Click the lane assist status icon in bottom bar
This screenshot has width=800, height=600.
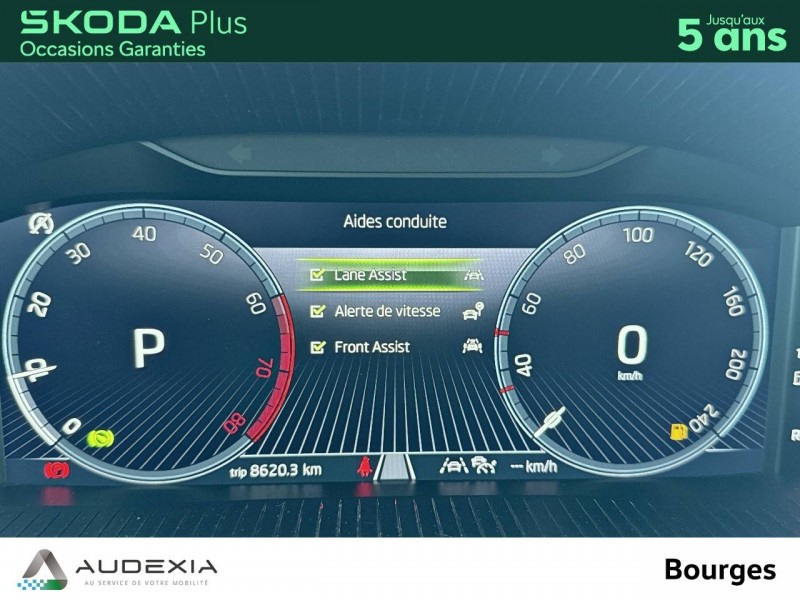point(454,465)
